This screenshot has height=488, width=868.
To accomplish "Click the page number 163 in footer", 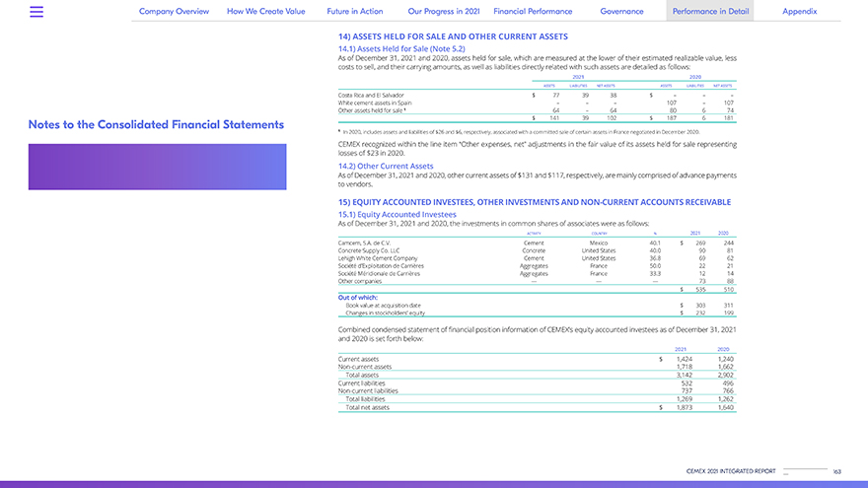I will coord(836,470).
